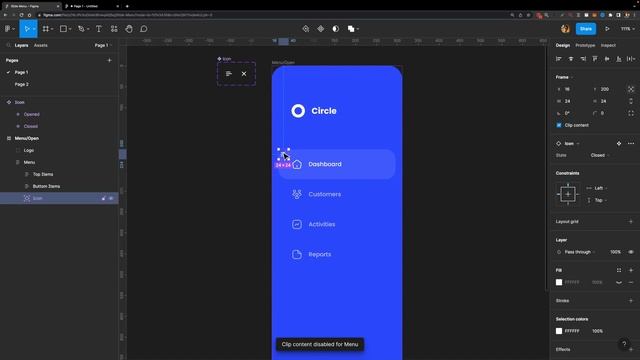This screenshot has width=640, height=360.
Task: Select the Frame tool
Action: click(46, 29)
